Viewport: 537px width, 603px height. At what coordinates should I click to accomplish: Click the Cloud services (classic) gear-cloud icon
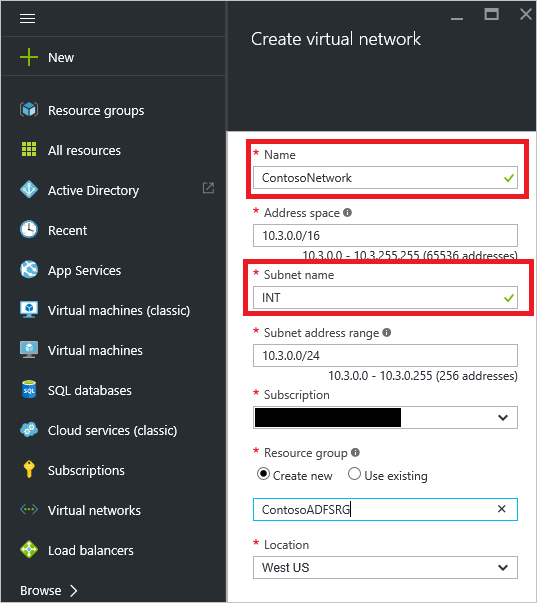[x=29, y=430]
